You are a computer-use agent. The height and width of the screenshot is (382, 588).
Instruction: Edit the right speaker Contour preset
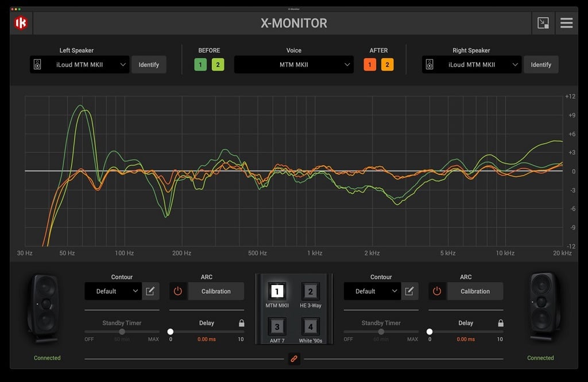click(x=409, y=291)
